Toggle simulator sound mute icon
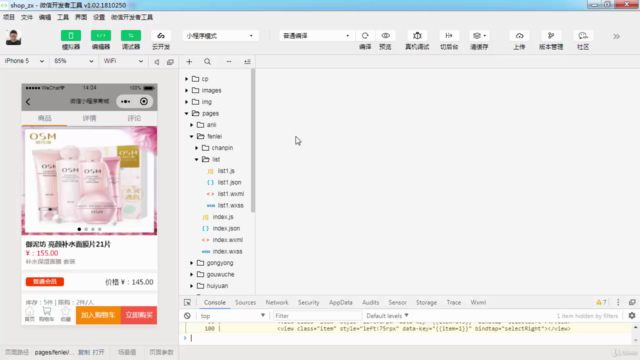 157,62
